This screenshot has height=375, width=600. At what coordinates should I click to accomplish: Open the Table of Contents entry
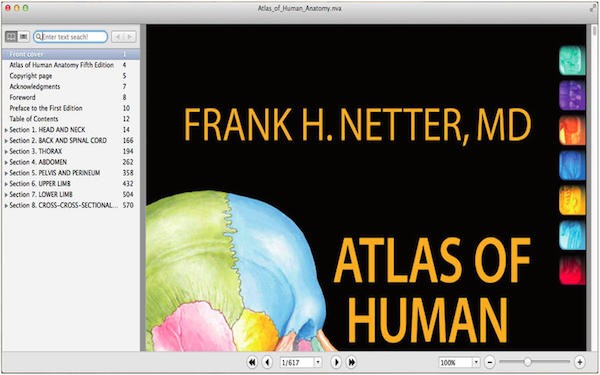point(34,119)
